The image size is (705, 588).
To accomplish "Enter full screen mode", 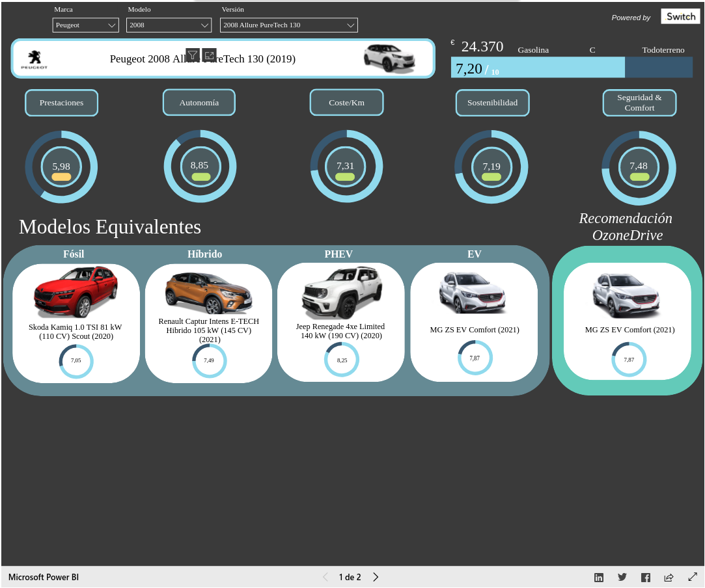I will 693,577.
